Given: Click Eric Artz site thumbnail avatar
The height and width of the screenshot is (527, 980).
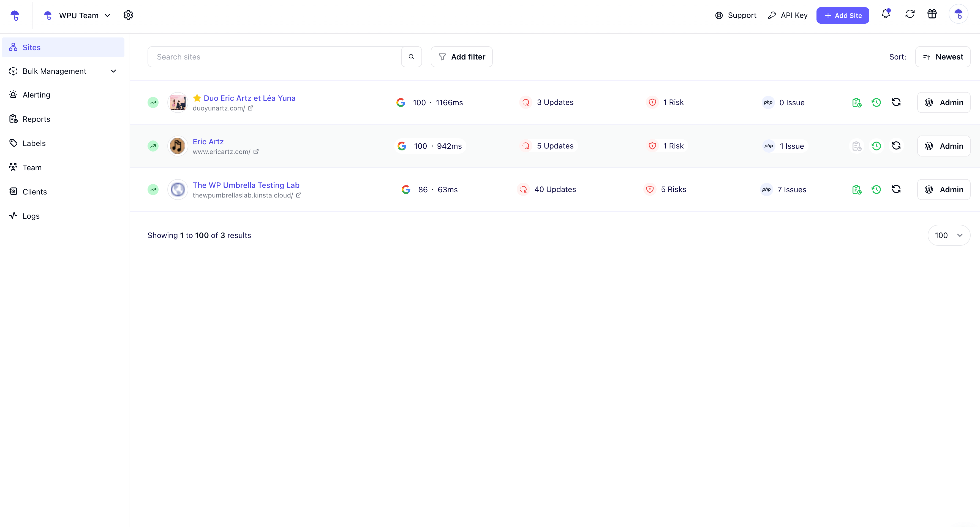Looking at the screenshot, I should tap(177, 146).
